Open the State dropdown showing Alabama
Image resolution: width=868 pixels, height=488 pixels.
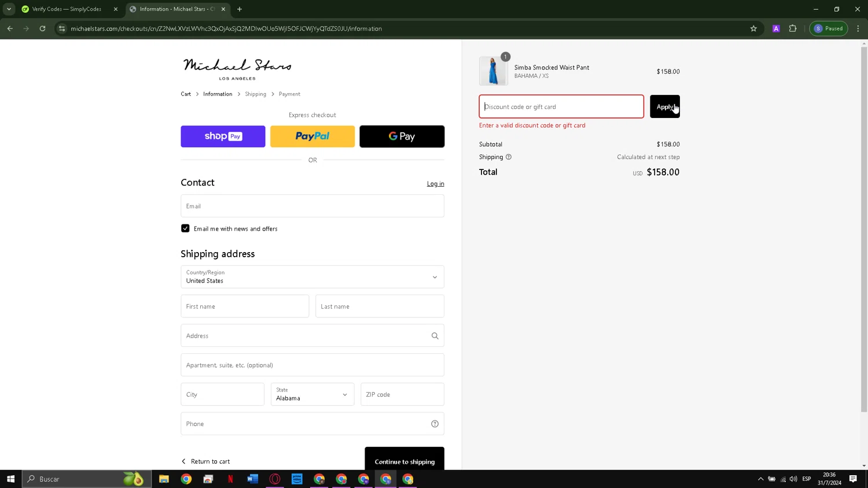(x=312, y=394)
